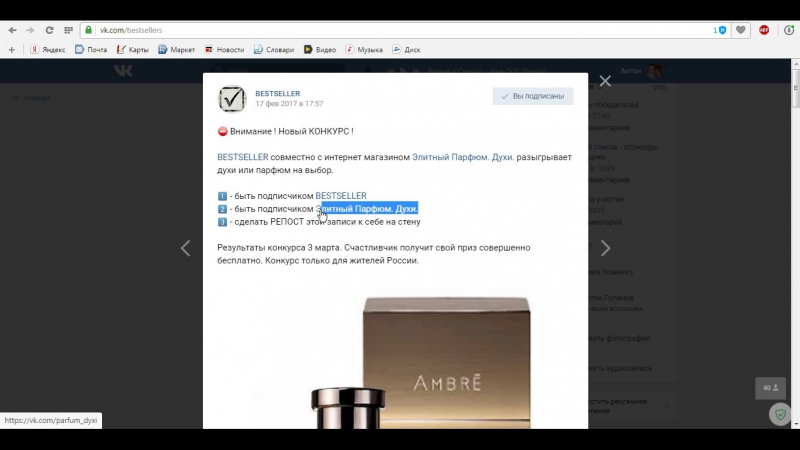Open the Новости bookmark
This screenshot has width=800, height=450.
pyautogui.click(x=224, y=49)
